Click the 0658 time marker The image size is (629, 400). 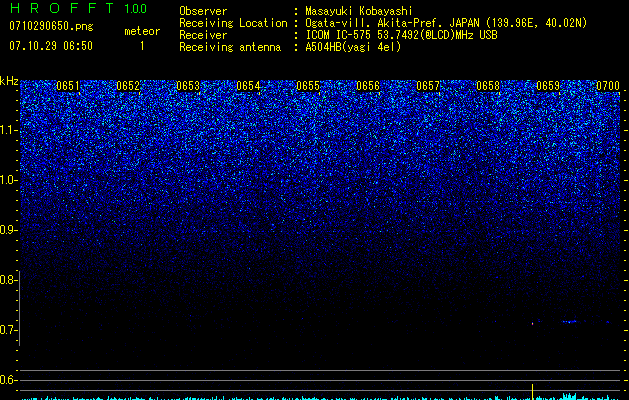[488, 86]
